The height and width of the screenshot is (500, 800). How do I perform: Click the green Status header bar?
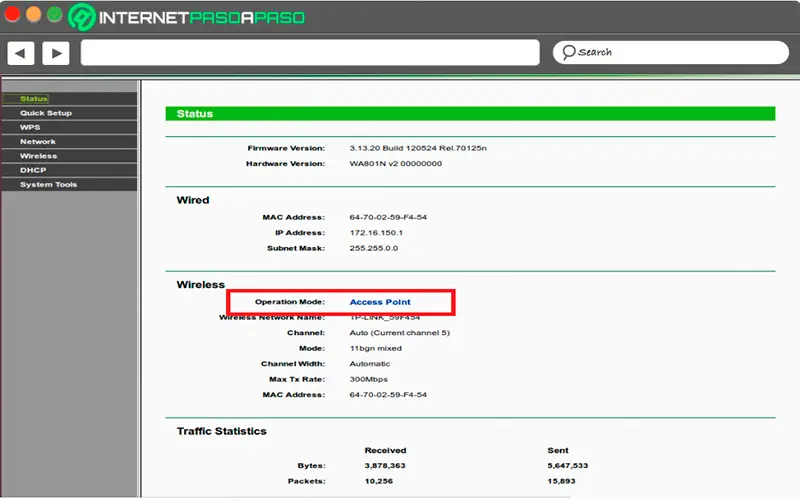[x=470, y=114]
